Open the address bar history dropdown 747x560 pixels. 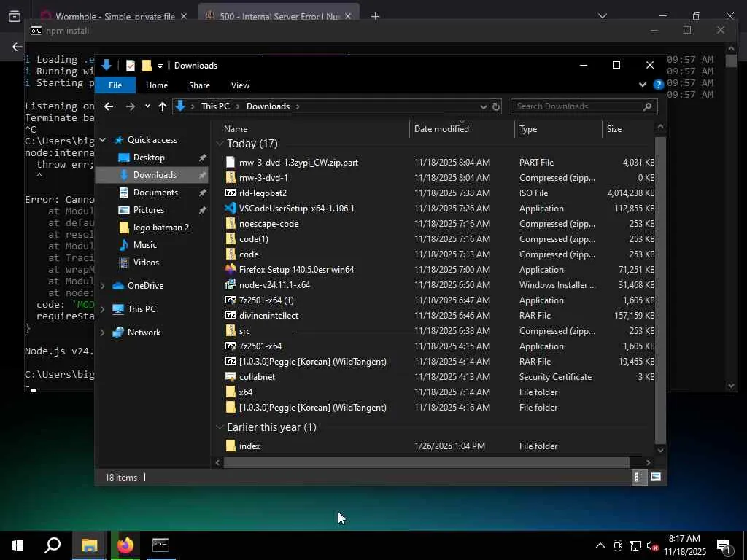(x=483, y=106)
